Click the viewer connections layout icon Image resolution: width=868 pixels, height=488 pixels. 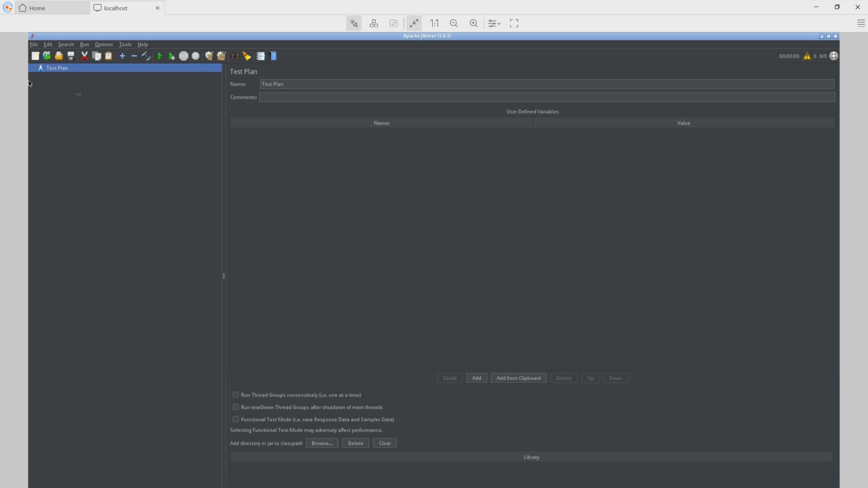[x=374, y=23]
